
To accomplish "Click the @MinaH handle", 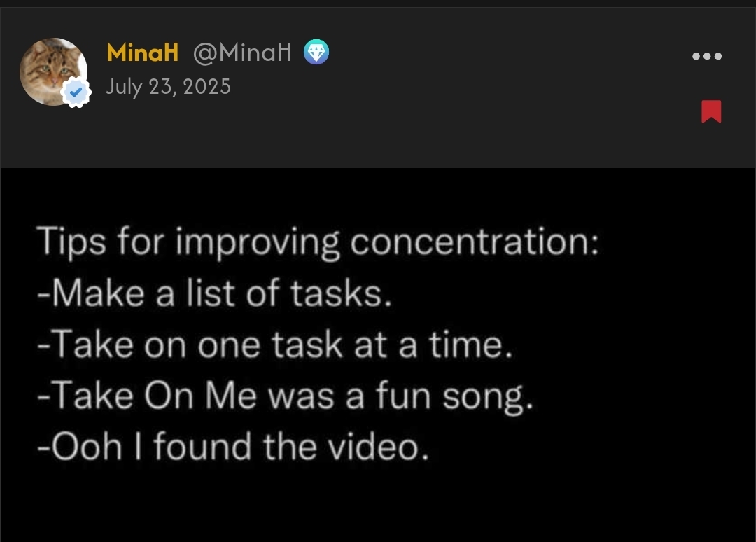I will pyautogui.click(x=242, y=52).
